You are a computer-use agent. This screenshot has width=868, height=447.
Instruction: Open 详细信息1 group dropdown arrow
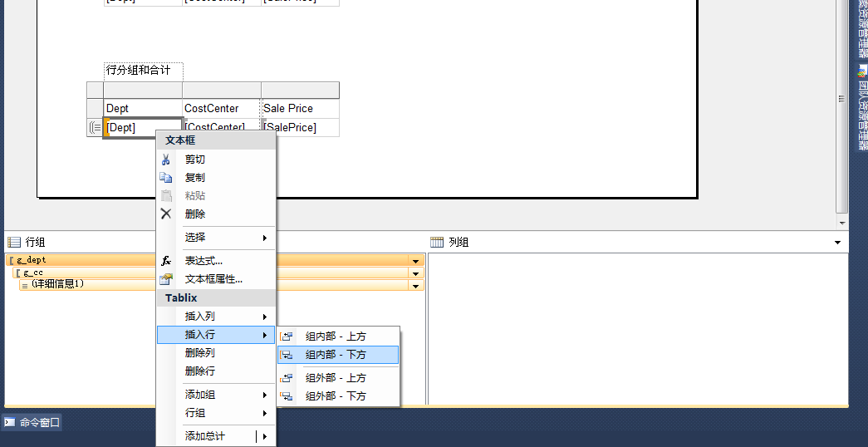[x=415, y=286]
